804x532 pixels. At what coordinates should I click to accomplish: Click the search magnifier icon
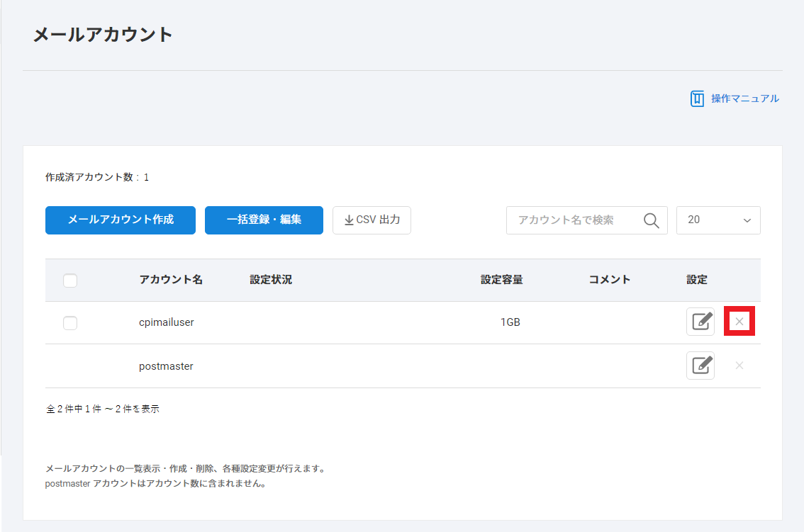click(x=651, y=220)
